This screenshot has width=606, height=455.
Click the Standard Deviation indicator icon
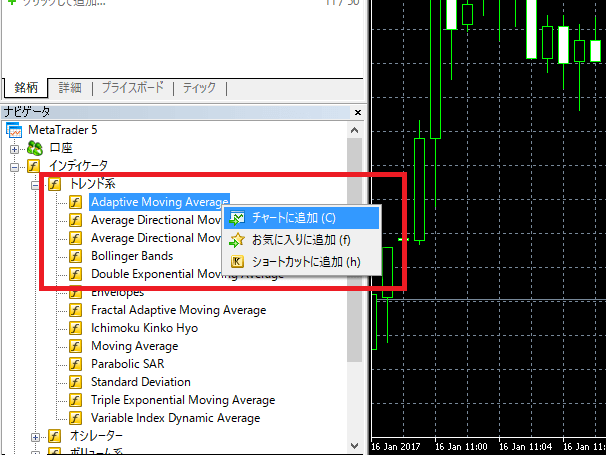(x=75, y=382)
